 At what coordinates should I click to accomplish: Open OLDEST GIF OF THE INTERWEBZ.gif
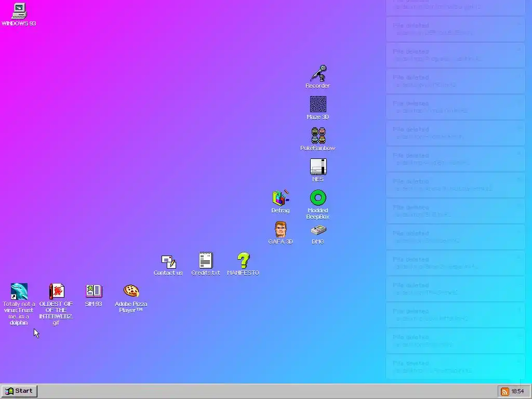point(56,291)
